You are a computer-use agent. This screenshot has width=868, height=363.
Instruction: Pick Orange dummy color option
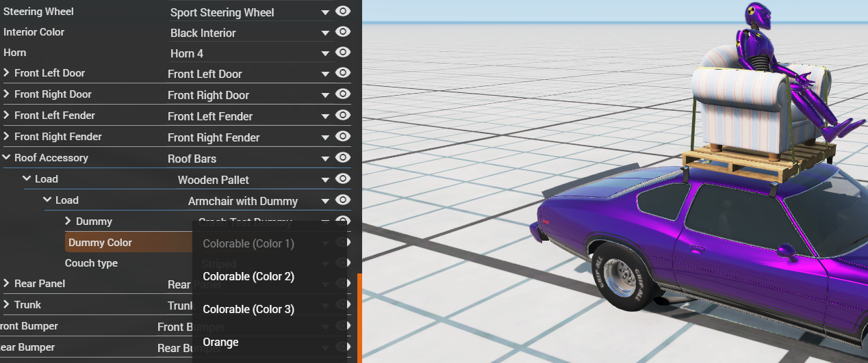pos(270,342)
